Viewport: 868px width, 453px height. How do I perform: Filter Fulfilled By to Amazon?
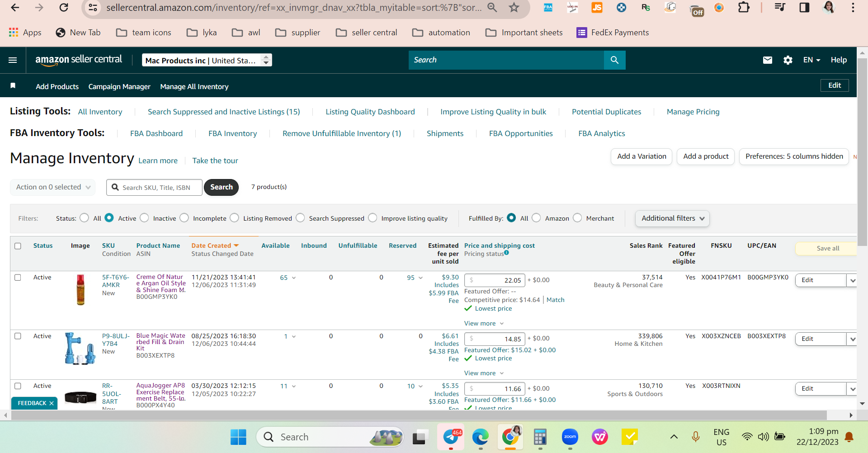pyautogui.click(x=537, y=218)
